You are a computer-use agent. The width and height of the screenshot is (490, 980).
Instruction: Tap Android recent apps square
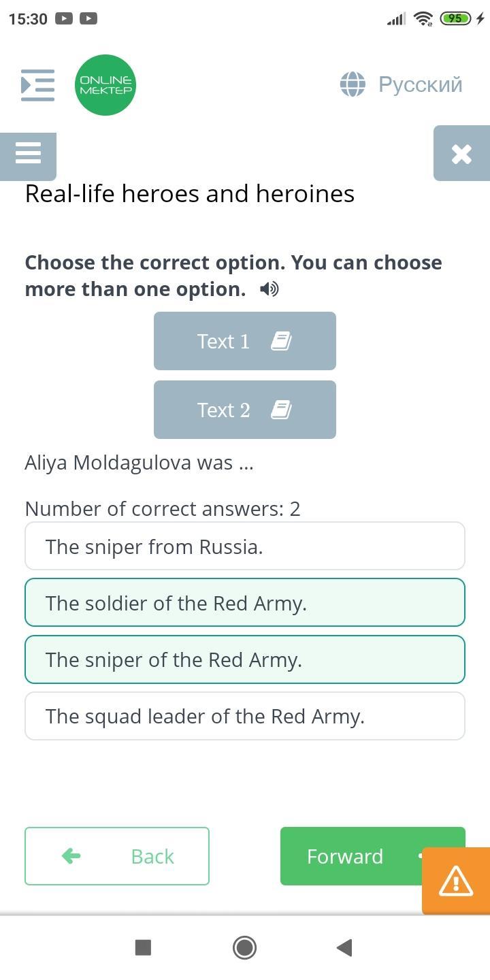143,947
